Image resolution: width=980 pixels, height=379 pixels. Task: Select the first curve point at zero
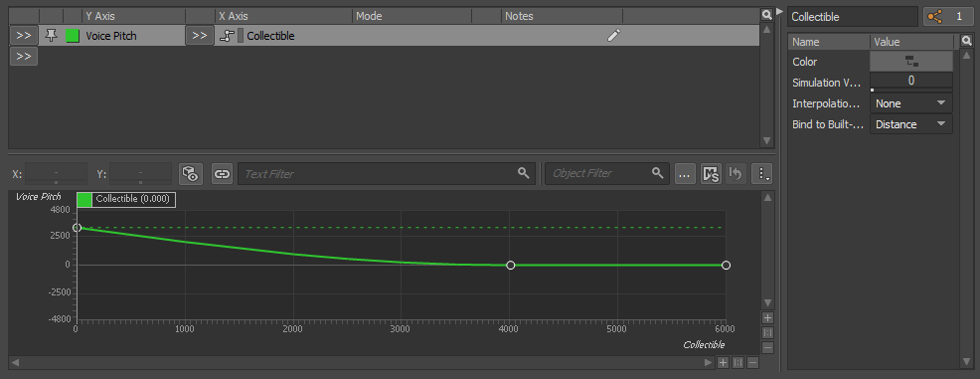pyautogui.click(x=77, y=228)
